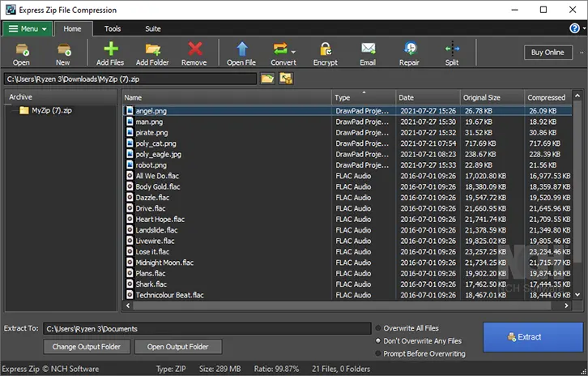Click the Extract To path field

click(207, 329)
